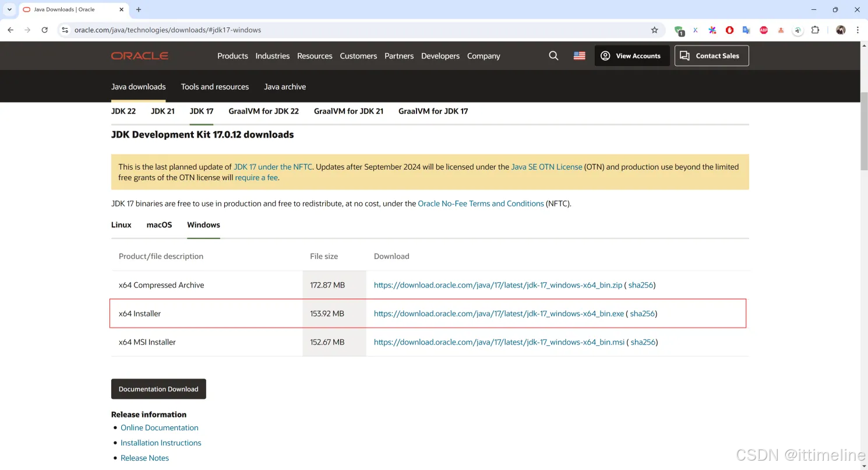Open the Resources menu
Screen dimensions: 868x470
pos(315,56)
